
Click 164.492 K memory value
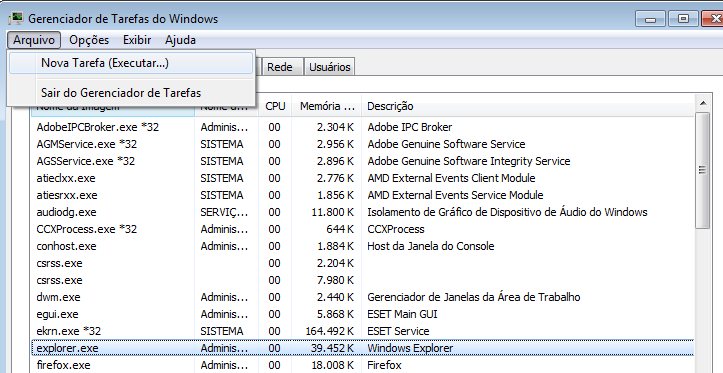330,331
